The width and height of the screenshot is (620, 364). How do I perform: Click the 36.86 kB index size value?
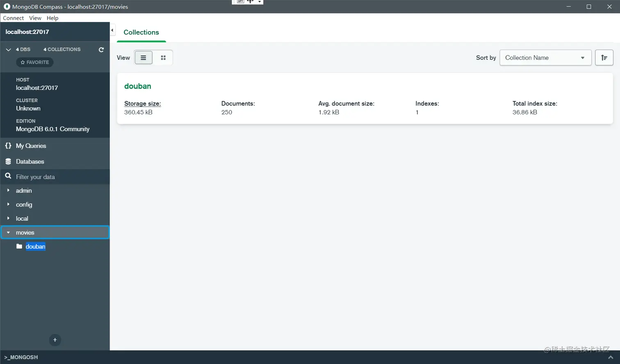525,112
